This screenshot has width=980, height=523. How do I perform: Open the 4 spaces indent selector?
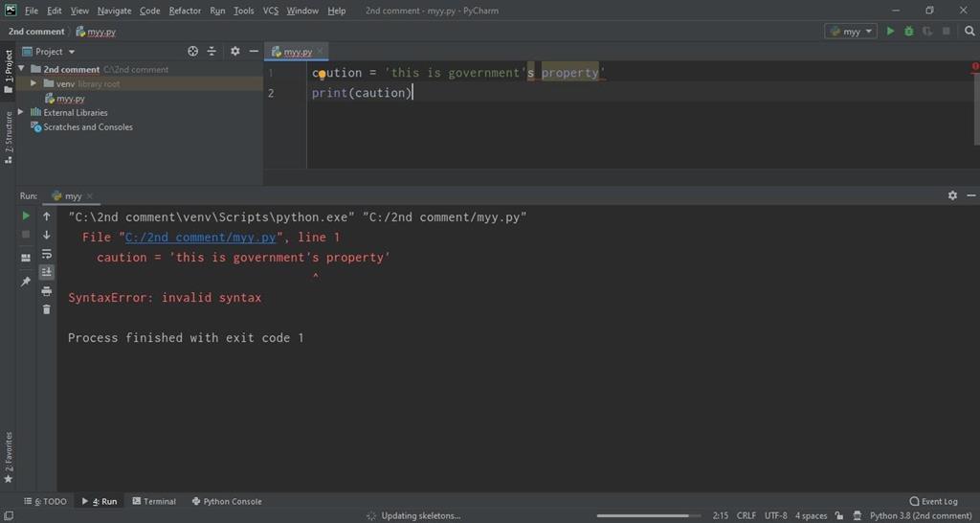(x=811, y=516)
